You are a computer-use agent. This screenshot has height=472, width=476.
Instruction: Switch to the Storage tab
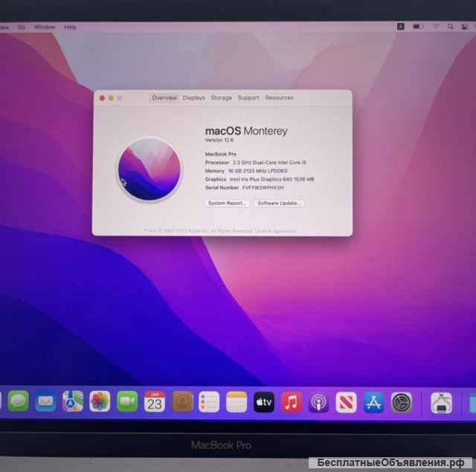point(222,97)
